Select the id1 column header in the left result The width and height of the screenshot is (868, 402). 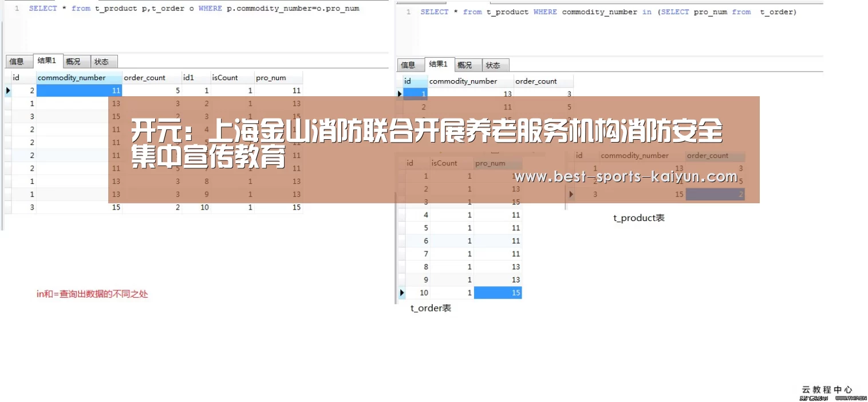[196, 78]
